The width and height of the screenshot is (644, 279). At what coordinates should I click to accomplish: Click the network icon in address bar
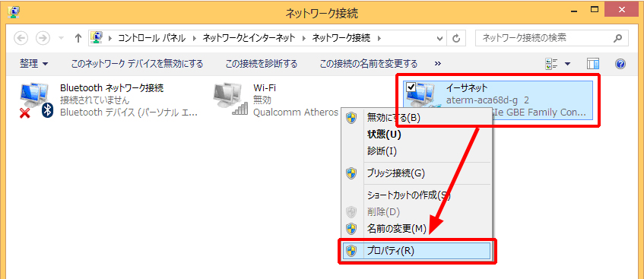click(x=97, y=38)
